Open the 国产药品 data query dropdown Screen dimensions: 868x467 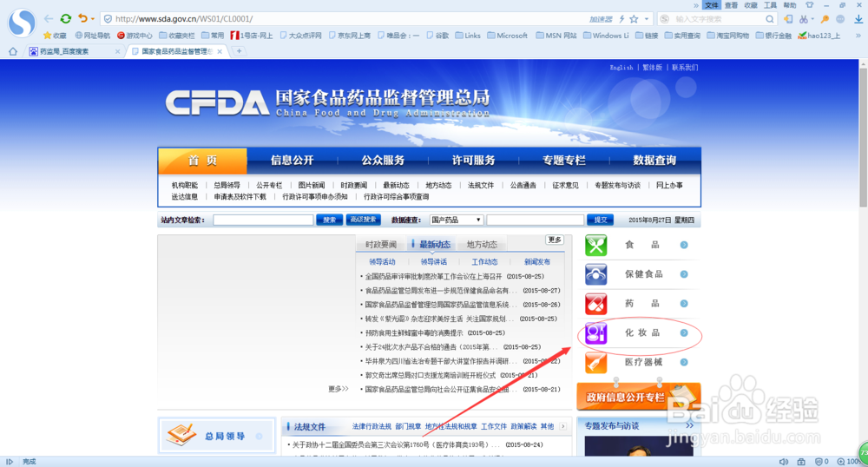(457, 220)
